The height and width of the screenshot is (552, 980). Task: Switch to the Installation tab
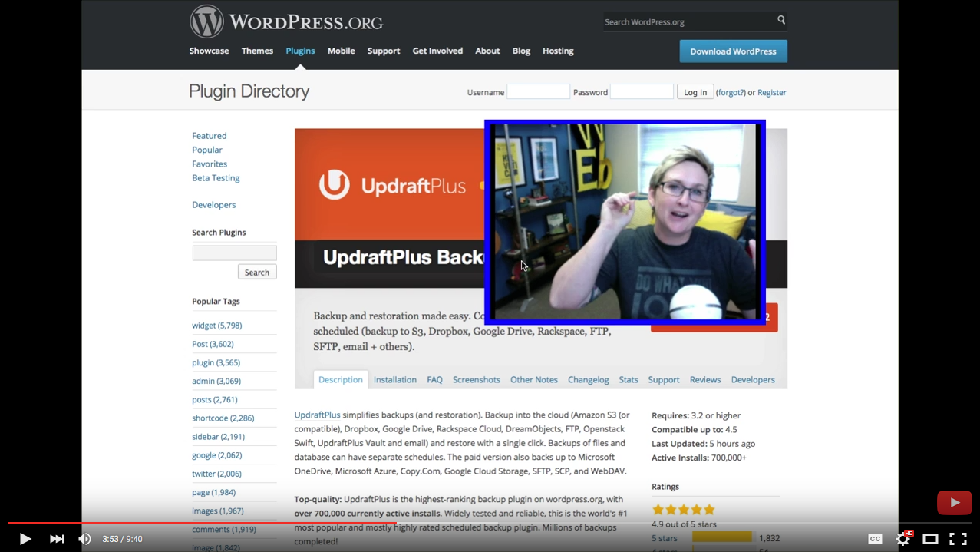395,379
